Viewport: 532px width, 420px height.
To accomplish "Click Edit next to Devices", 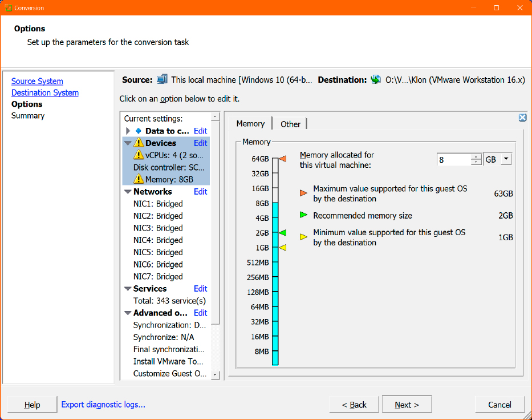I will click(x=200, y=143).
